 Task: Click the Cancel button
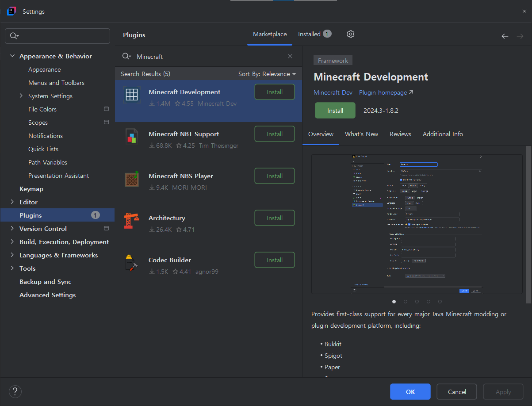click(457, 392)
